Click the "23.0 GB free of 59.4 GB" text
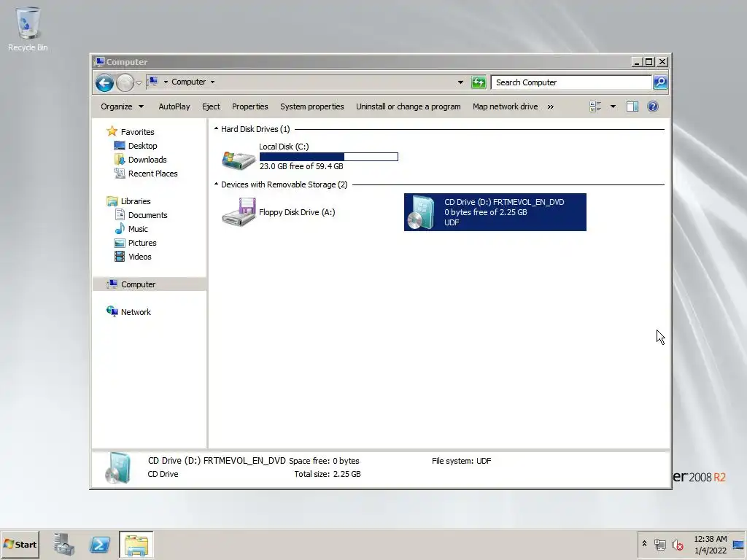Image resolution: width=747 pixels, height=560 pixels. 301,166
